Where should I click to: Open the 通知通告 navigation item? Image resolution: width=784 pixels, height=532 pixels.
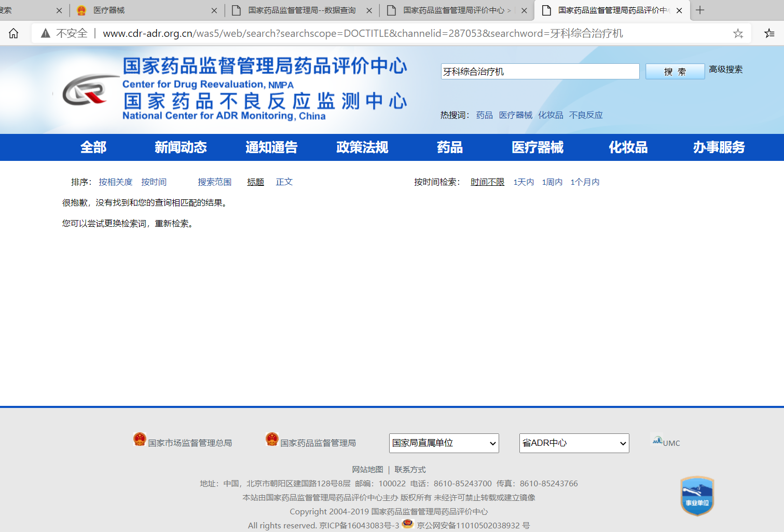[x=271, y=147]
